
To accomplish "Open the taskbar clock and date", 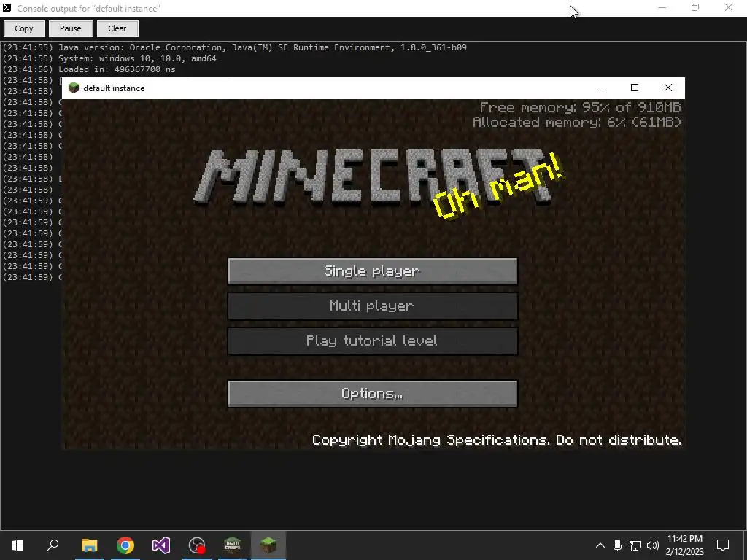I will pos(684,545).
